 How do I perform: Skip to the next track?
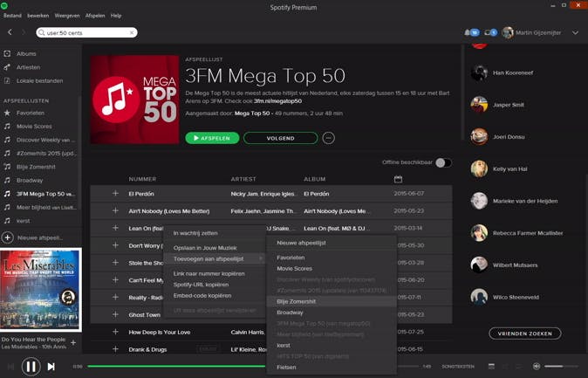pyautogui.click(x=51, y=367)
